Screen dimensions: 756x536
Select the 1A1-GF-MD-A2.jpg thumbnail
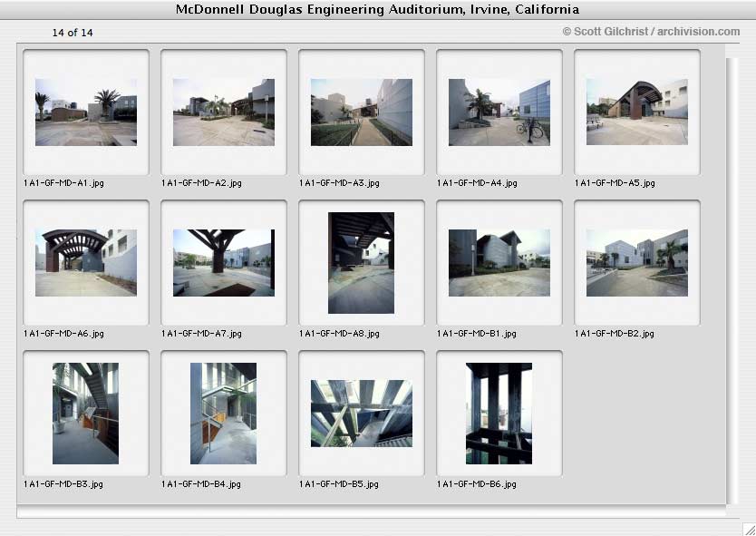(x=224, y=112)
